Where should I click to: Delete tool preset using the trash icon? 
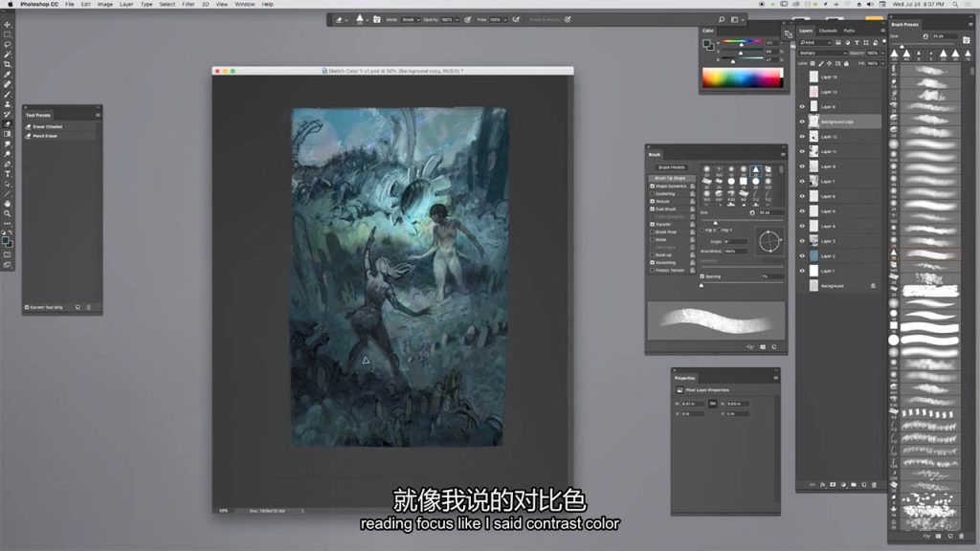(x=89, y=307)
